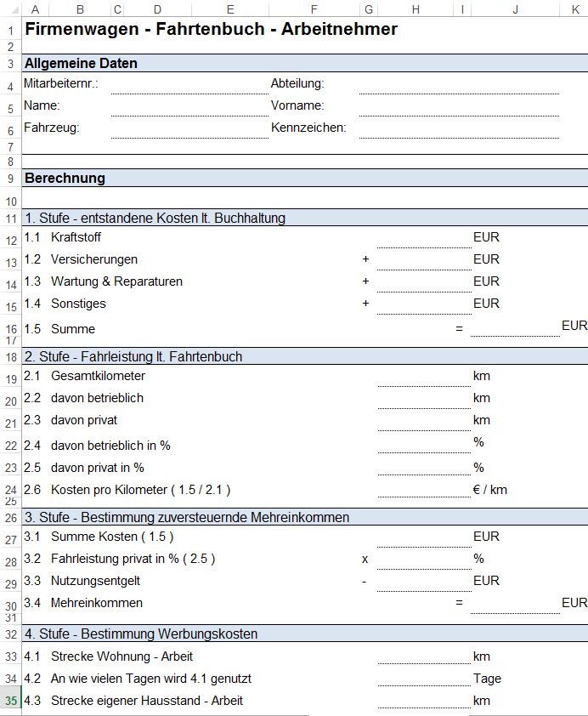Image resolution: width=588 pixels, height=716 pixels.
Task: Click the 'Nutzungsentgelt' label
Action: [x=95, y=581]
